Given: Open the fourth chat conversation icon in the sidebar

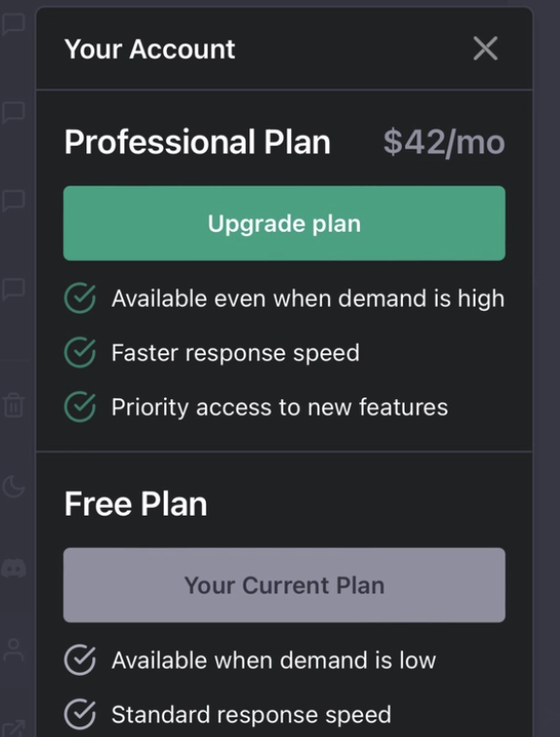Looking at the screenshot, I should [14, 289].
